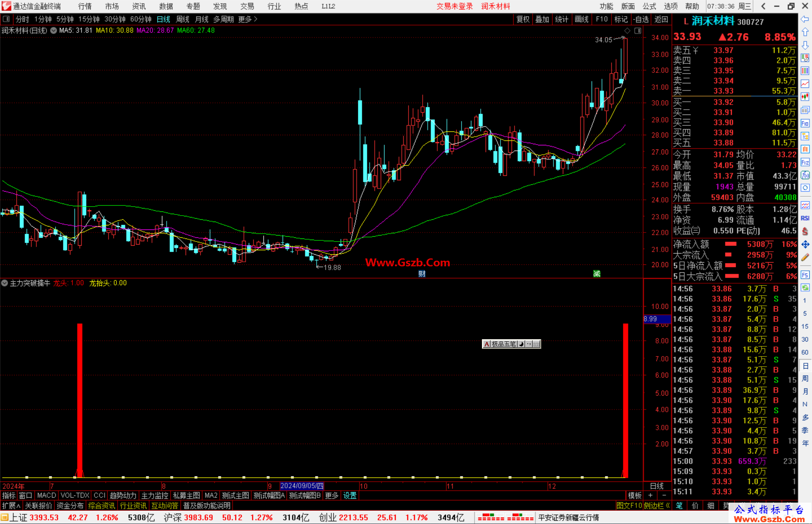The height and width of the screenshot is (524, 812).
Task: Click the window icon beside the diamond
Action: pyautogui.click(x=638, y=31)
